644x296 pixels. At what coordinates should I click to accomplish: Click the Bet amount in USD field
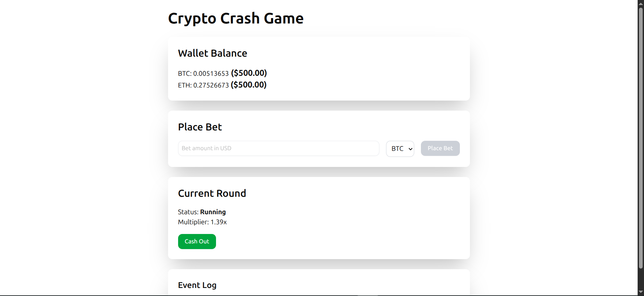[278, 148]
